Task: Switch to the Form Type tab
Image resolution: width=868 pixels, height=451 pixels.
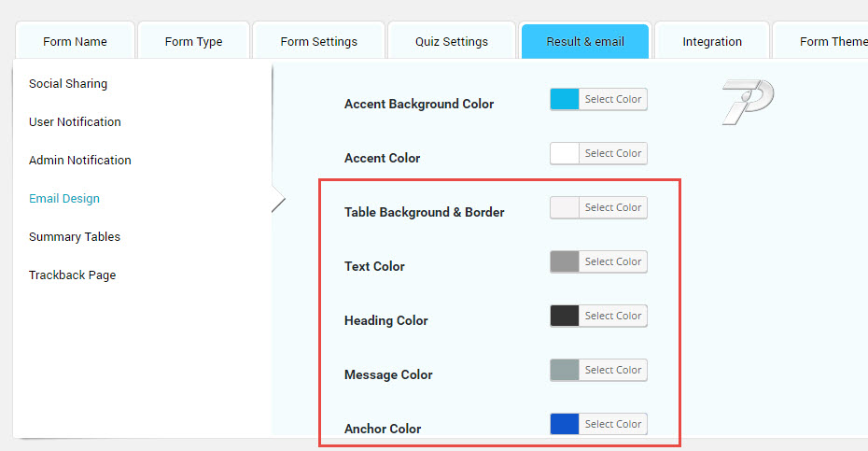Action: (x=193, y=41)
